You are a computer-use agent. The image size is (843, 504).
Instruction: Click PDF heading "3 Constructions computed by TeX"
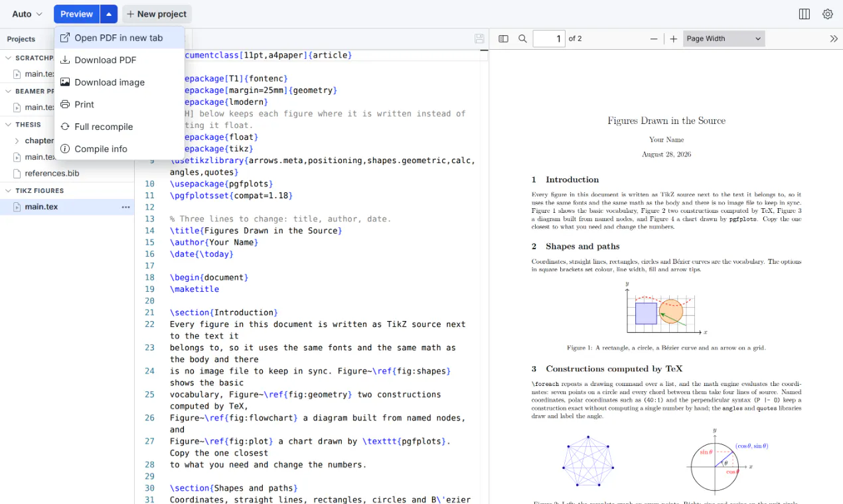pos(607,369)
